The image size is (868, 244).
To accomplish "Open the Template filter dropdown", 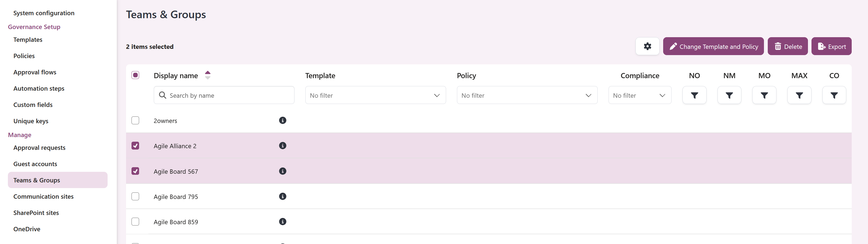I will 375,95.
